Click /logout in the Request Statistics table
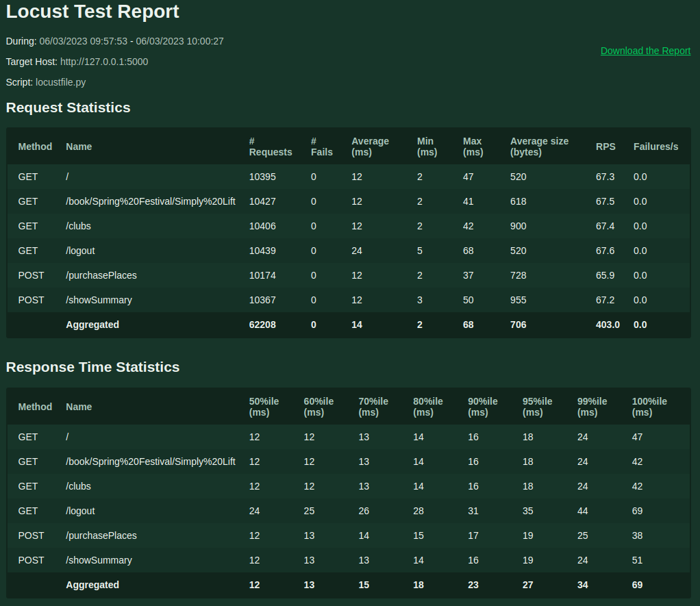This screenshot has height=606, width=700. click(x=80, y=251)
